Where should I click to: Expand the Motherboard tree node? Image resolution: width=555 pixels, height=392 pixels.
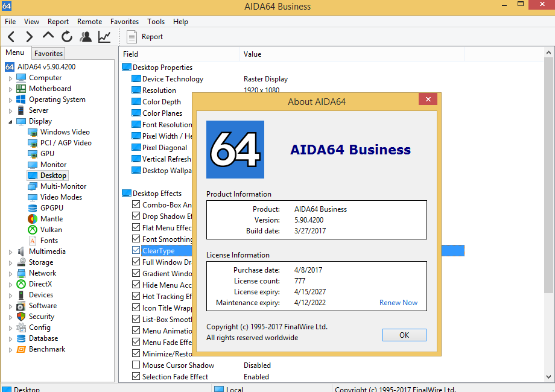point(10,89)
